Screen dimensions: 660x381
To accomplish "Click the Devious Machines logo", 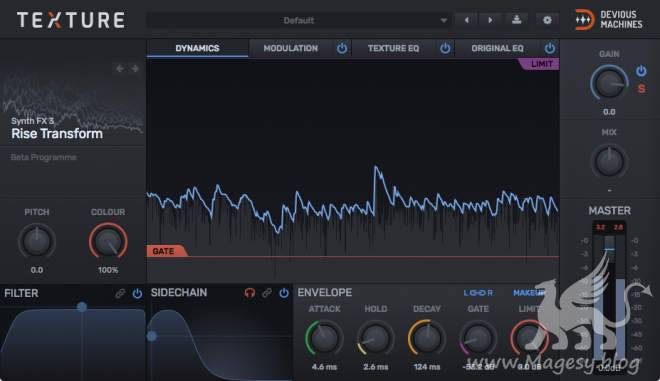I will click(609, 19).
